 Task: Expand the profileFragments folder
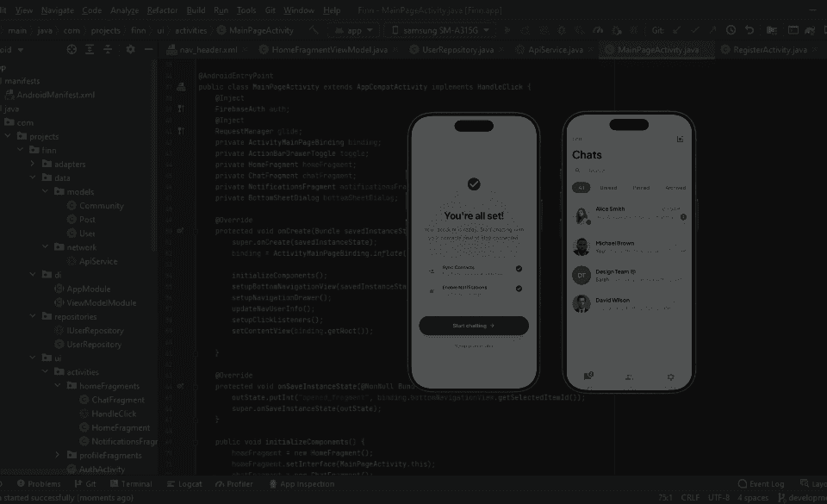pyautogui.click(x=58, y=455)
